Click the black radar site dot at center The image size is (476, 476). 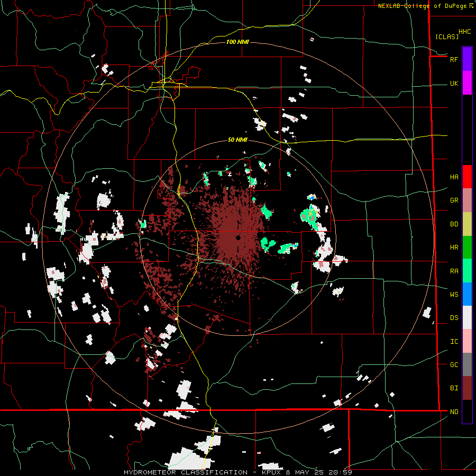coord(238,237)
